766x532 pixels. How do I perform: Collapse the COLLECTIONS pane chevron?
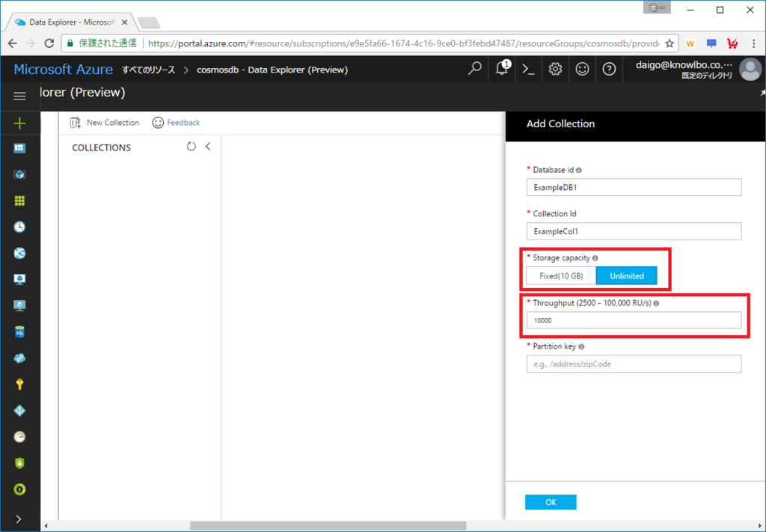click(x=208, y=147)
